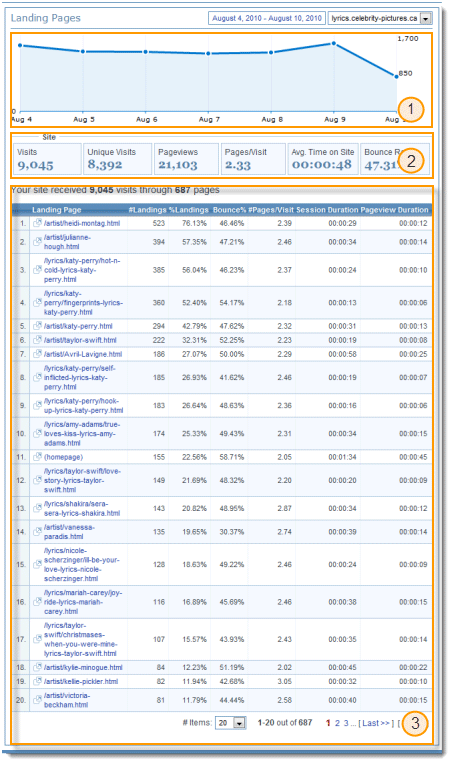Open external link icon for vanessa-paradis row
This screenshot has height=765, width=454.
[37, 532]
